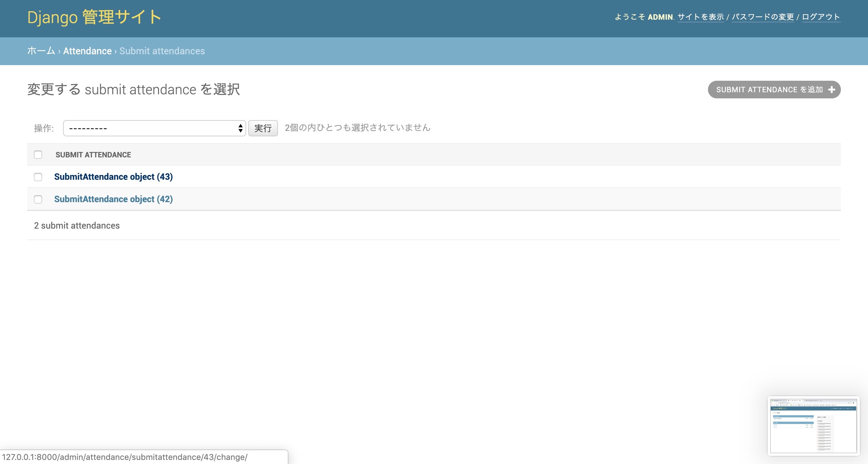Click サイトを表示 to view the site

pyautogui.click(x=700, y=17)
